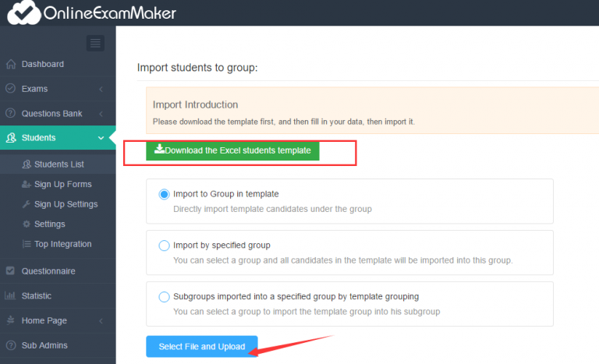
Task: Select Subgroups imported into specified group radio
Action: coord(165,297)
